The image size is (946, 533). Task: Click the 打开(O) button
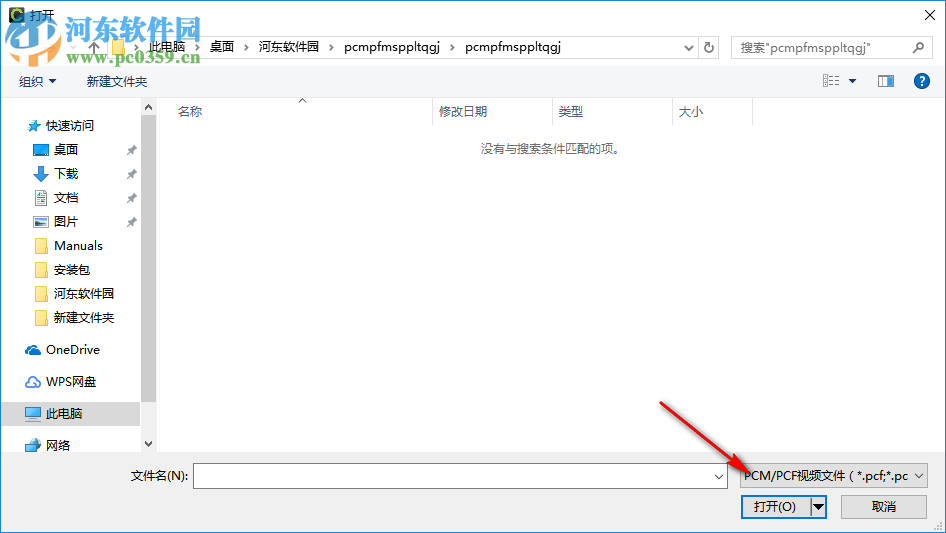pos(775,507)
